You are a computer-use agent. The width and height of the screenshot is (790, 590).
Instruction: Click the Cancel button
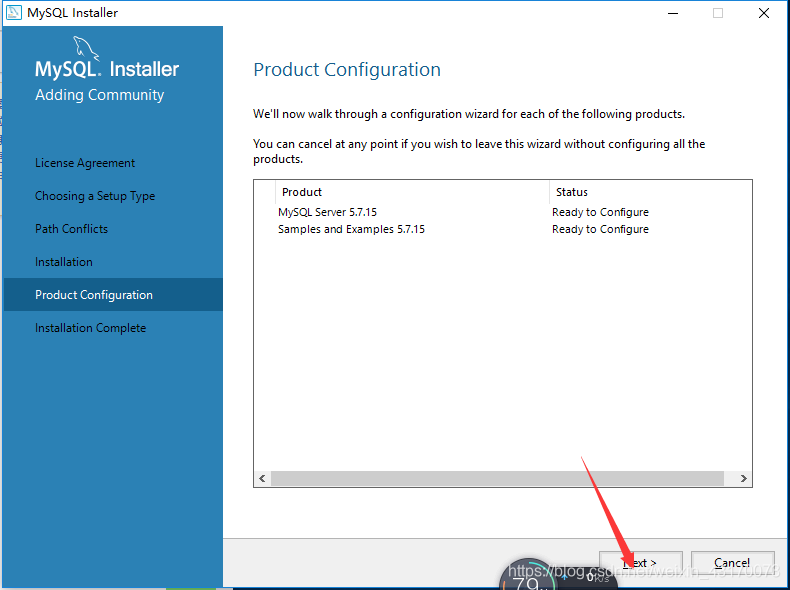click(732, 563)
